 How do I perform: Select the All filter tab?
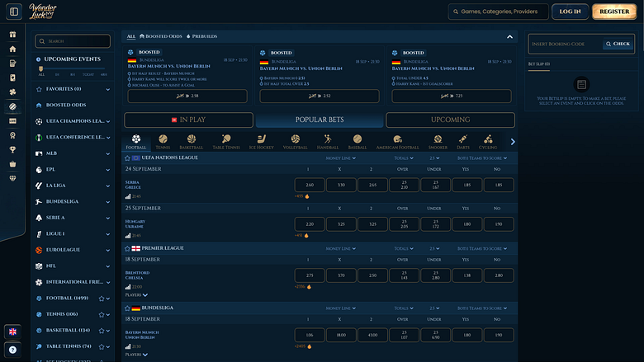pyautogui.click(x=131, y=36)
